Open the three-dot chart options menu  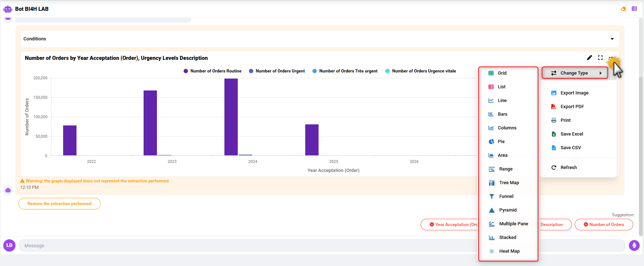tap(611, 58)
